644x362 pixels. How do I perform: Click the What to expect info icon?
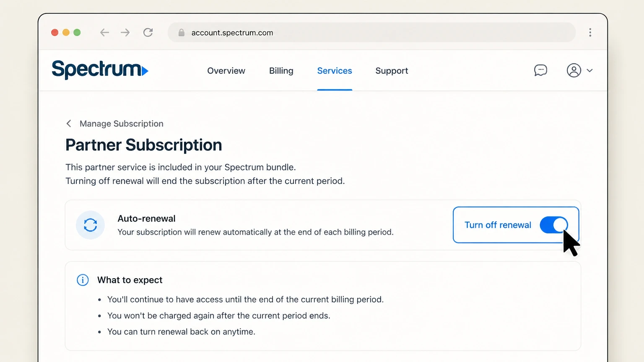[83, 280]
